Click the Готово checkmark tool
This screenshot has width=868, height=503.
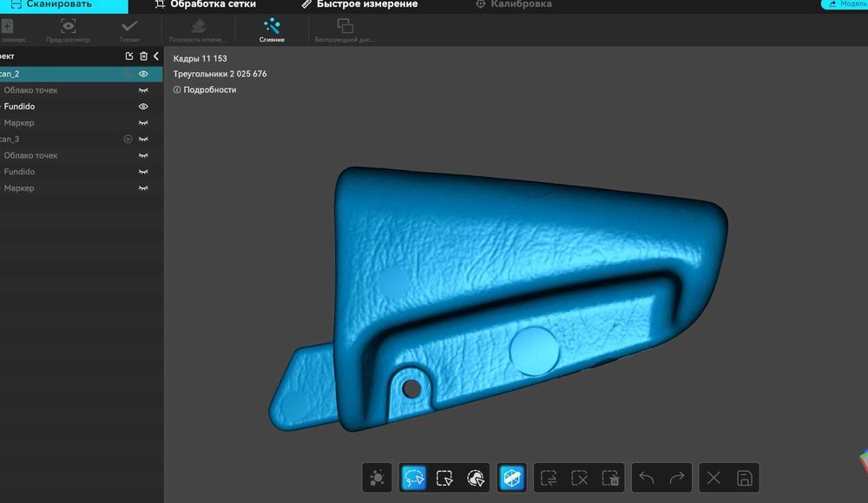(129, 29)
